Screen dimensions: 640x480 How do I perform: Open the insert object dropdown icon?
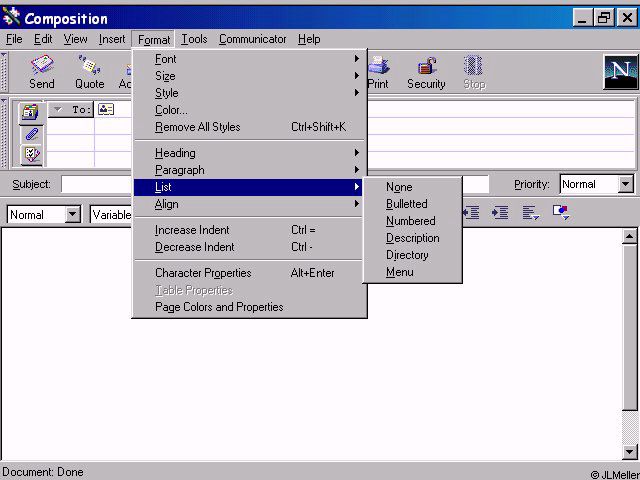[561, 212]
